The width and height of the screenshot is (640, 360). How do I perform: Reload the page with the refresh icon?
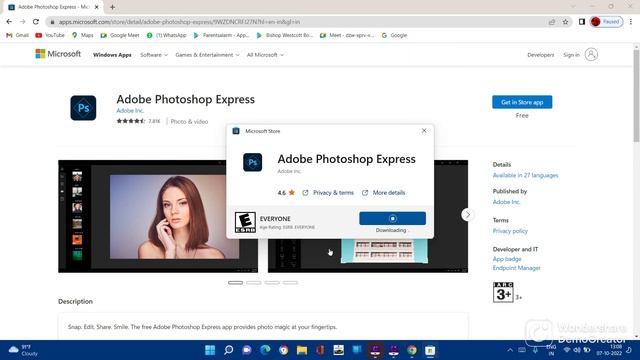pos(36,22)
